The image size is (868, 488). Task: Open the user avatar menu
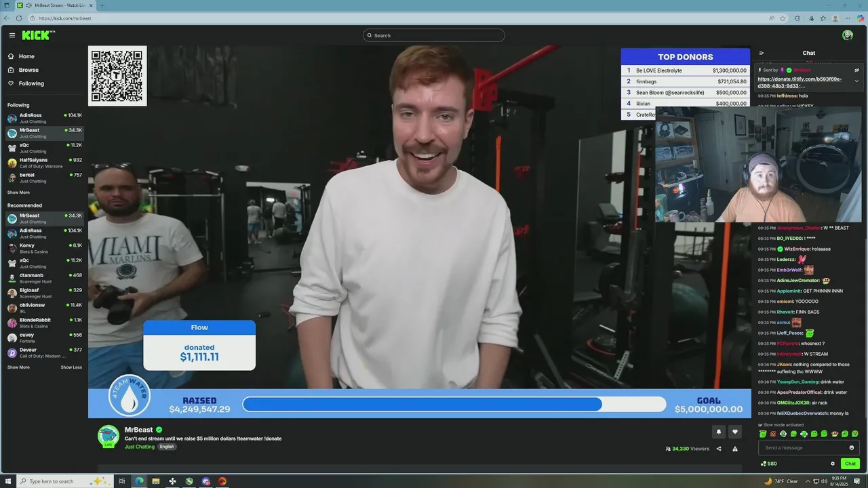tap(847, 35)
